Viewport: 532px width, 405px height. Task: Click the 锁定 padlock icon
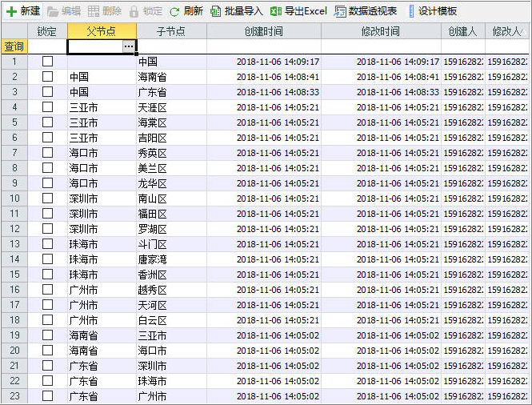pyautogui.click(x=134, y=11)
